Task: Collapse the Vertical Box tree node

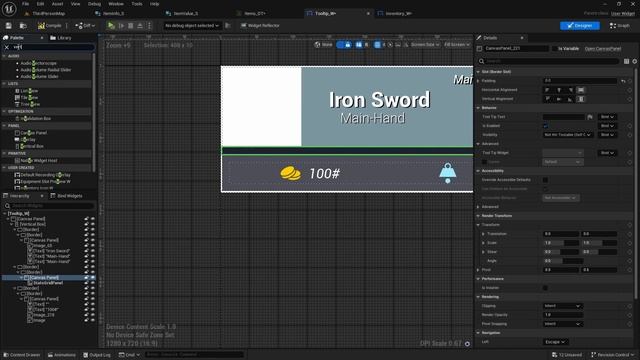Action: pos(11,224)
